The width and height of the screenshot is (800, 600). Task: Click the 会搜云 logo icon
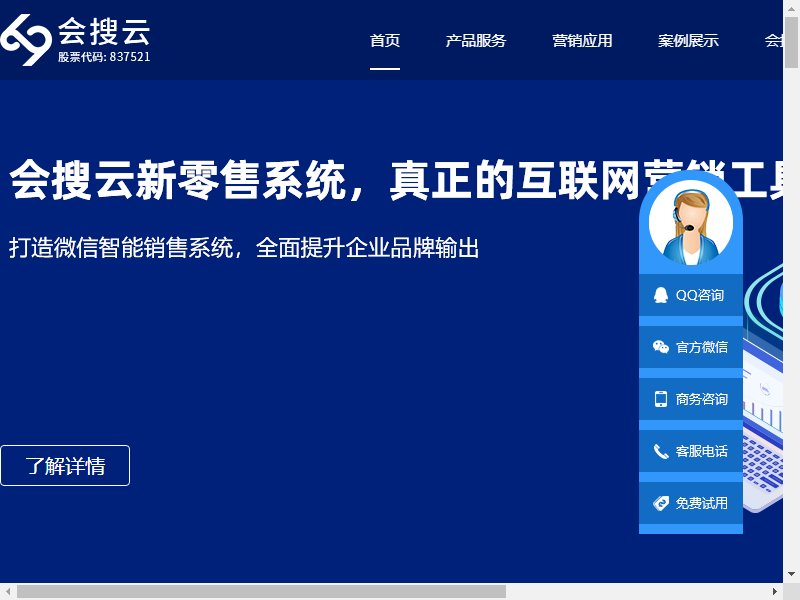click(x=26, y=40)
